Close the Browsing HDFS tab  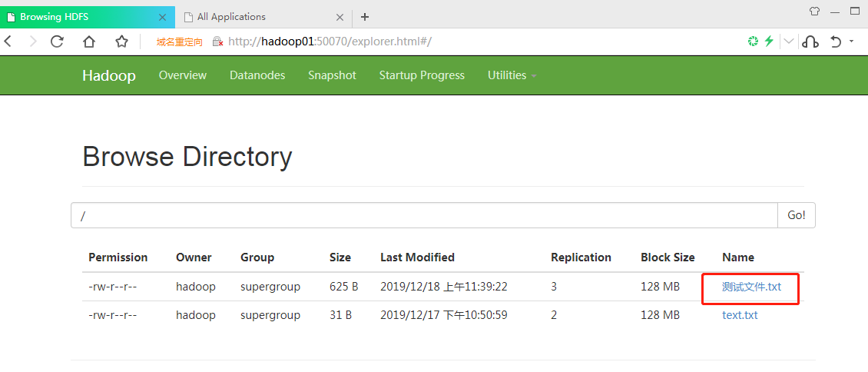tap(162, 17)
